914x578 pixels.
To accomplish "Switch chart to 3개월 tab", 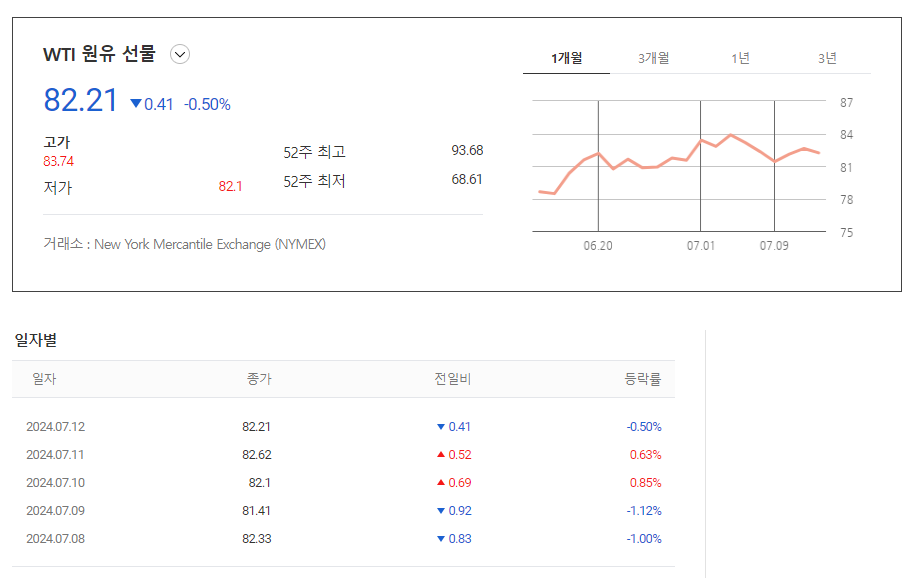I will pos(653,58).
